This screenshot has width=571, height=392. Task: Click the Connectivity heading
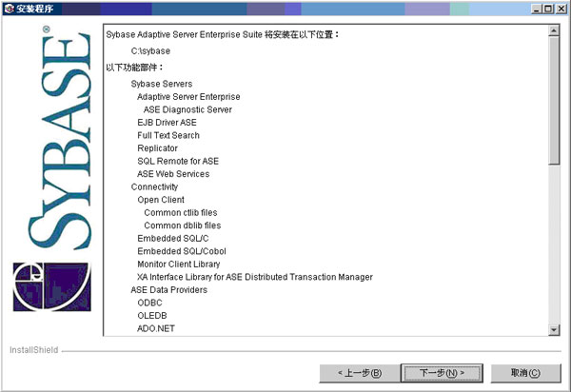pos(154,186)
